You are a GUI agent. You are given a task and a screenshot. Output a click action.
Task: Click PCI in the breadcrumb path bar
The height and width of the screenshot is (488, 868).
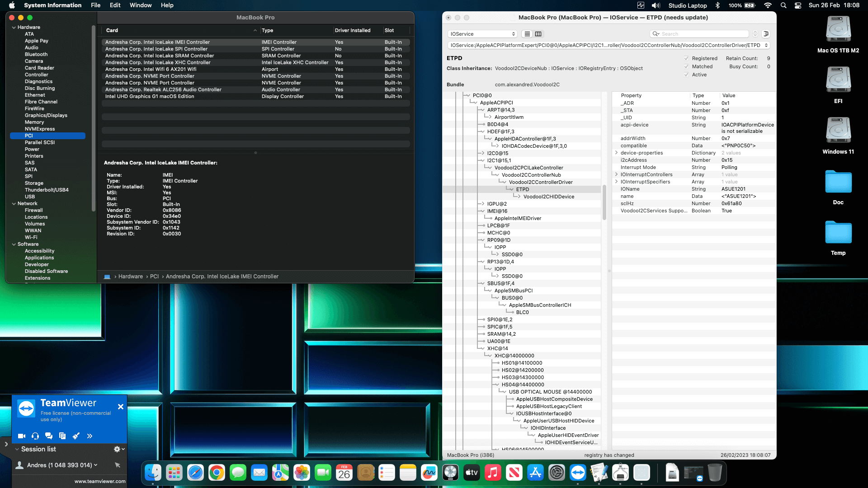coord(154,277)
